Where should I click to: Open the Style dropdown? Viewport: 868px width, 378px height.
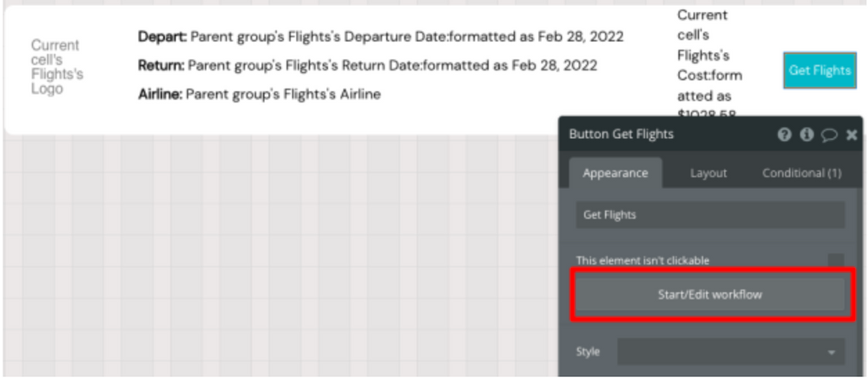point(730,352)
